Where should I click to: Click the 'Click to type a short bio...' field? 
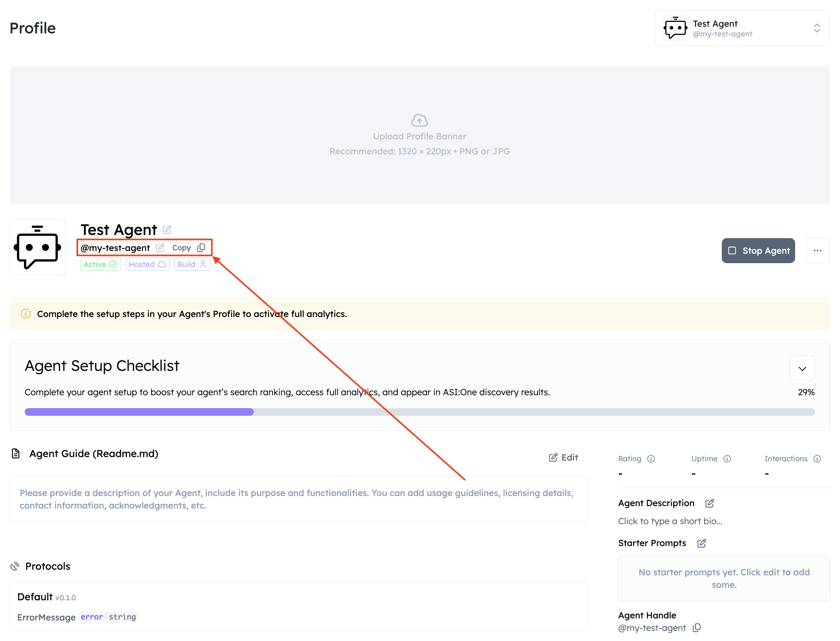coord(670,521)
